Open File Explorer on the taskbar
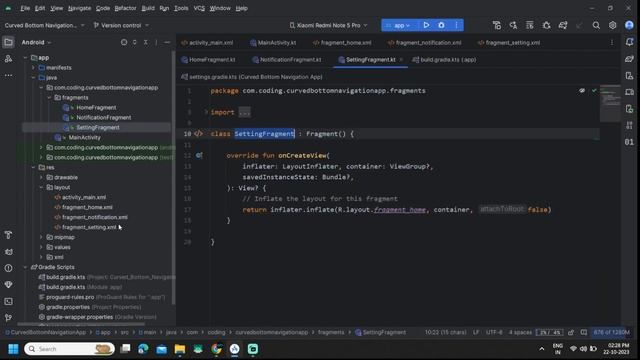This screenshot has width=640, height=360. point(180,349)
